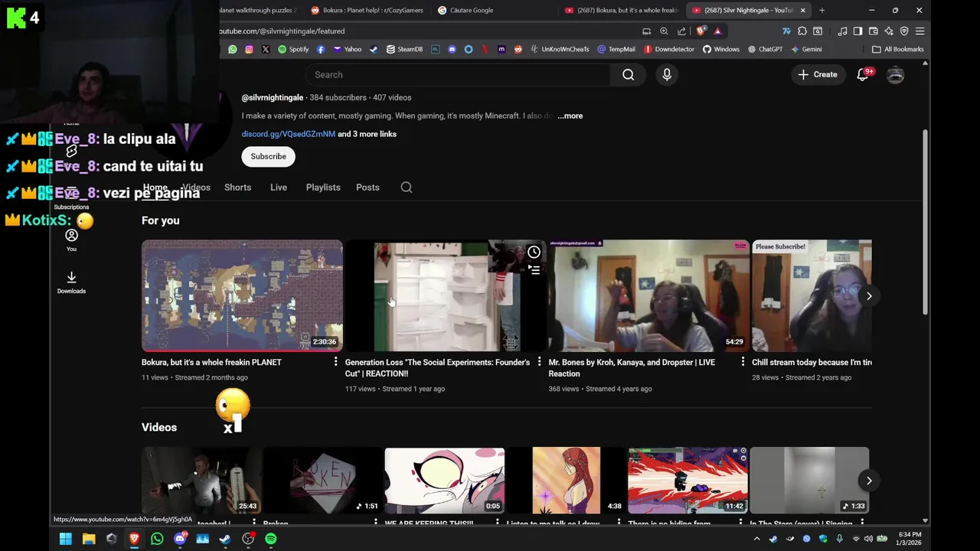Open Mr. Bones LIVE Reaction title
This screenshot has height=551, width=980.
(x=632, y=368)
